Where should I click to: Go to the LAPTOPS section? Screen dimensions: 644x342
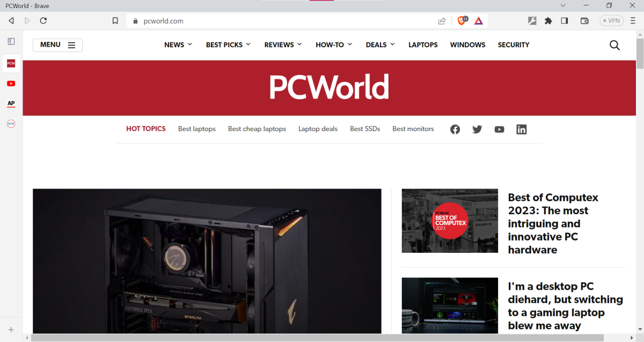tap(423, 45)
